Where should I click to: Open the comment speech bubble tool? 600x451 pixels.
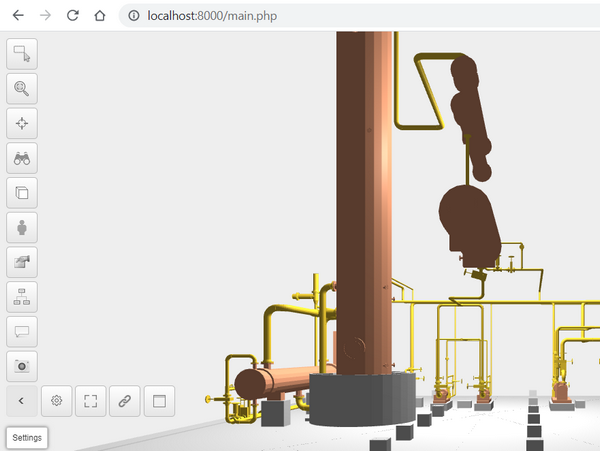point(21,332)
